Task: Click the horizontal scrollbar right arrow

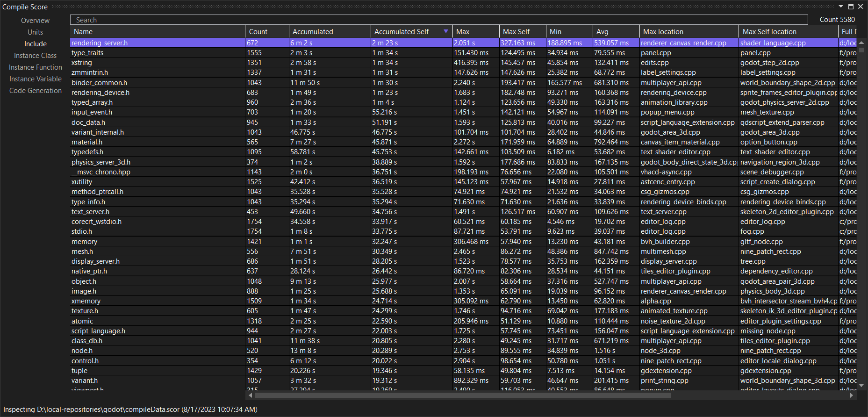Action: pos(851,395)
